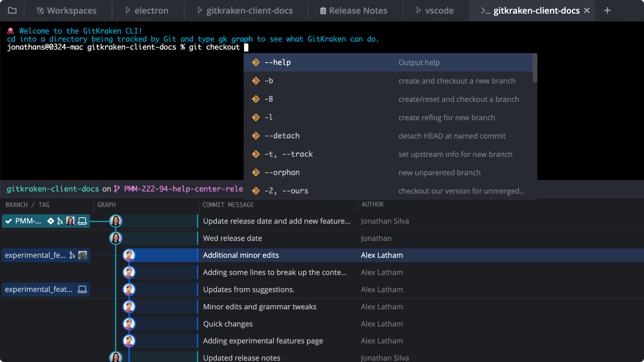Click laptop icon on experimental_feat... label

tap(82, 289)
